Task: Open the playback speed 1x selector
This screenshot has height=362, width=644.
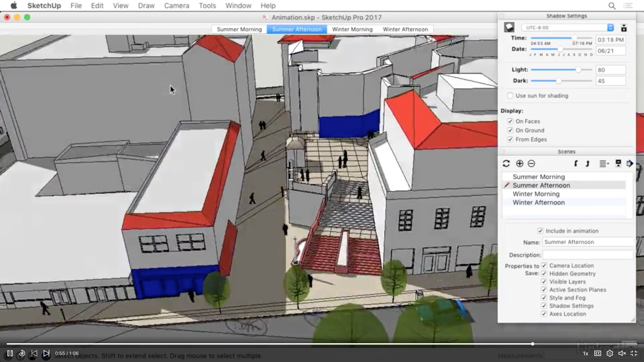Action: (585, 353)
